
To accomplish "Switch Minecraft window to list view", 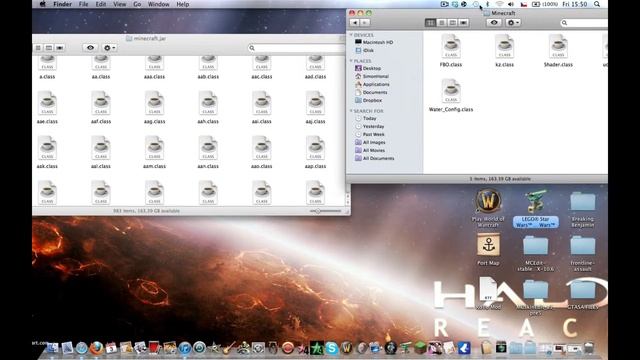I will click(x=441, y=23).
